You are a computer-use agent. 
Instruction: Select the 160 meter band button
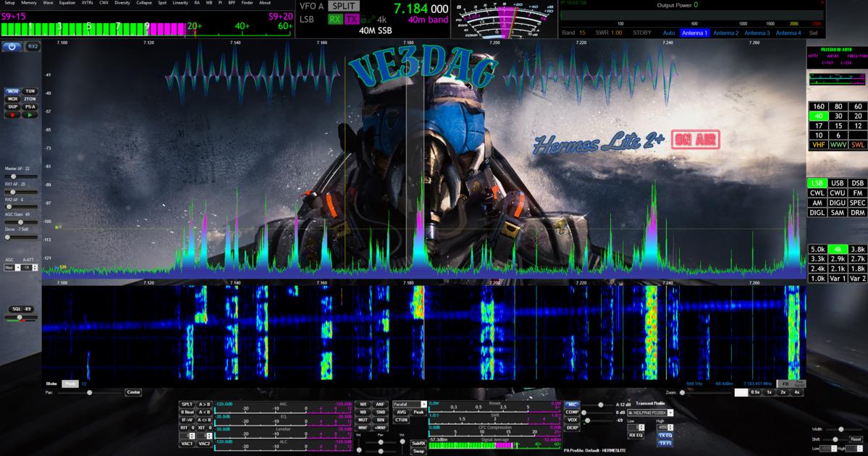coord(818,106)
